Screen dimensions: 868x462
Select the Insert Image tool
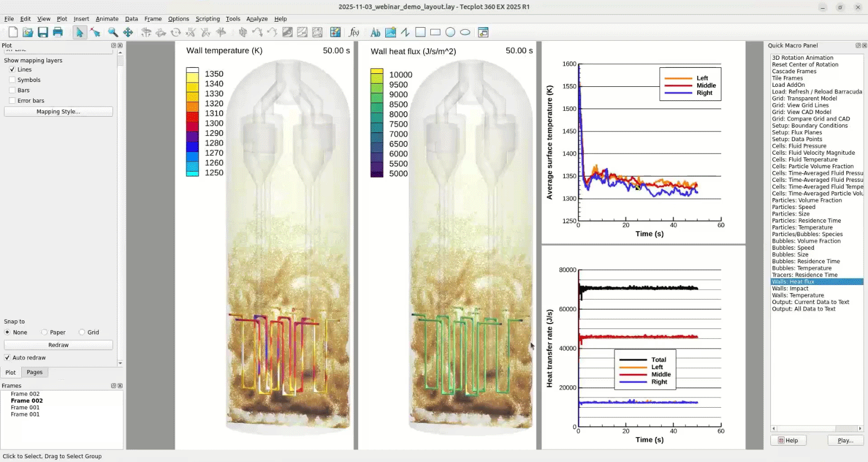390,33
